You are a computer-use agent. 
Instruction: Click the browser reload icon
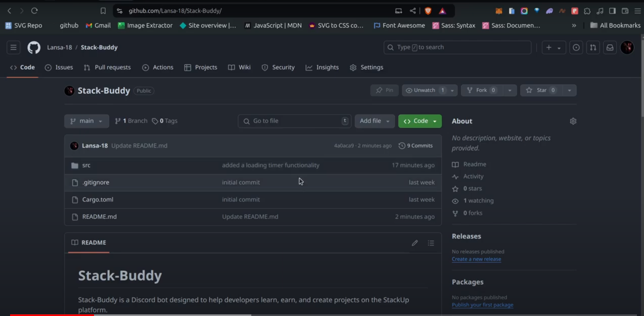(34, 11)
